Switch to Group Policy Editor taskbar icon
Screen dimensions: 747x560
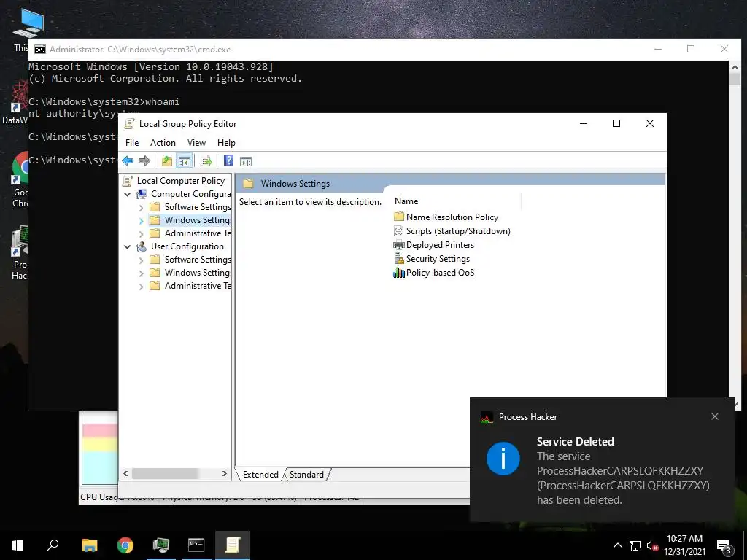tap(233, 545)
